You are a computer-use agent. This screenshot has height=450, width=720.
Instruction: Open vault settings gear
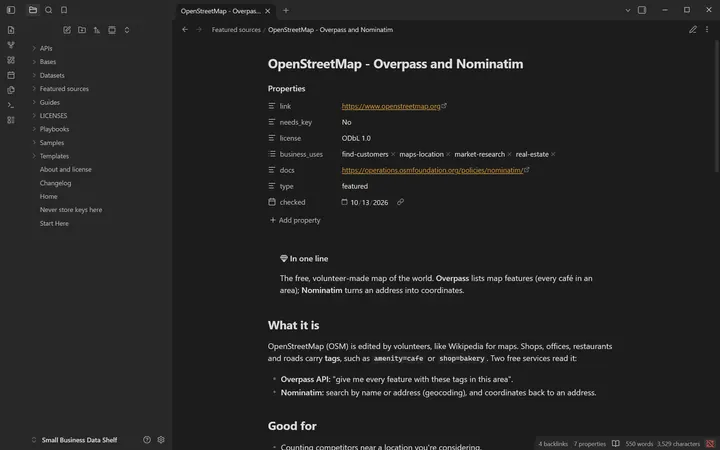click(161, 439)
